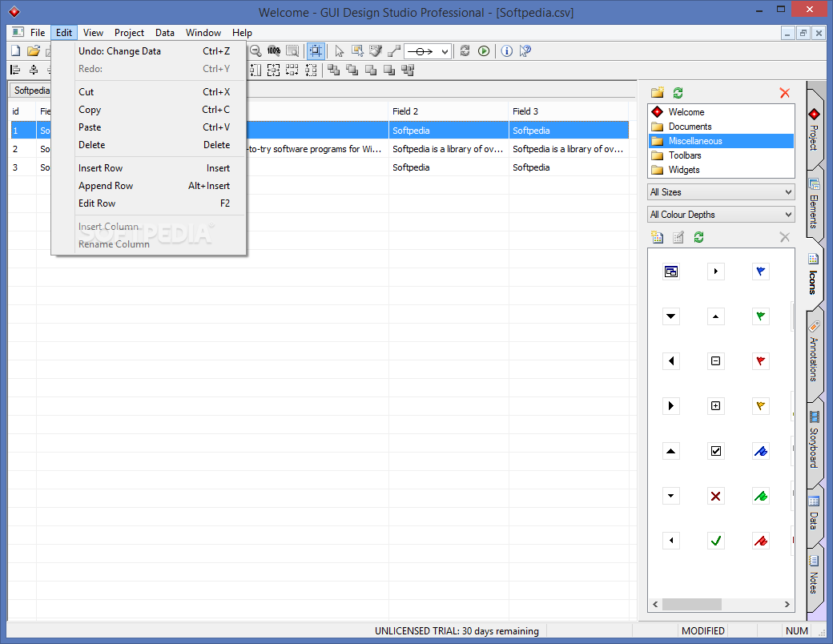The width and height of the screenshot is (833, 644).
Task: Click the green Run play icon
Action: tap(484, 51)
